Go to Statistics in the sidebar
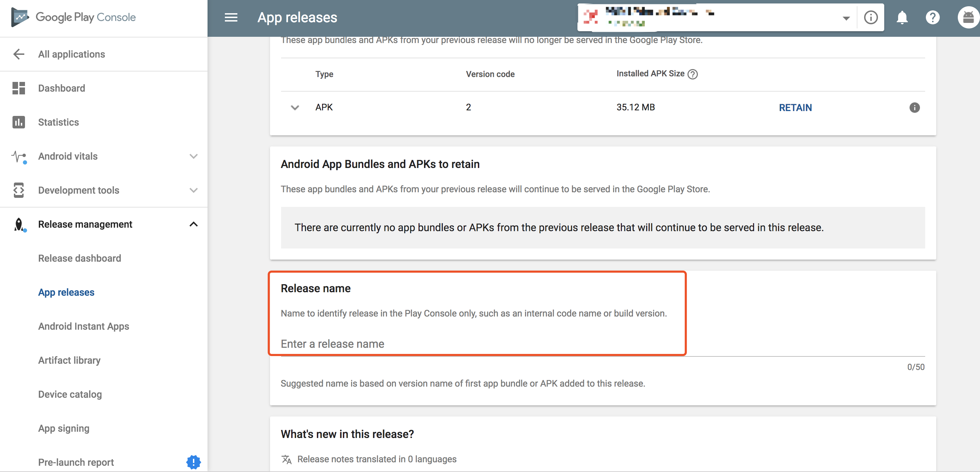 (59, 123)
